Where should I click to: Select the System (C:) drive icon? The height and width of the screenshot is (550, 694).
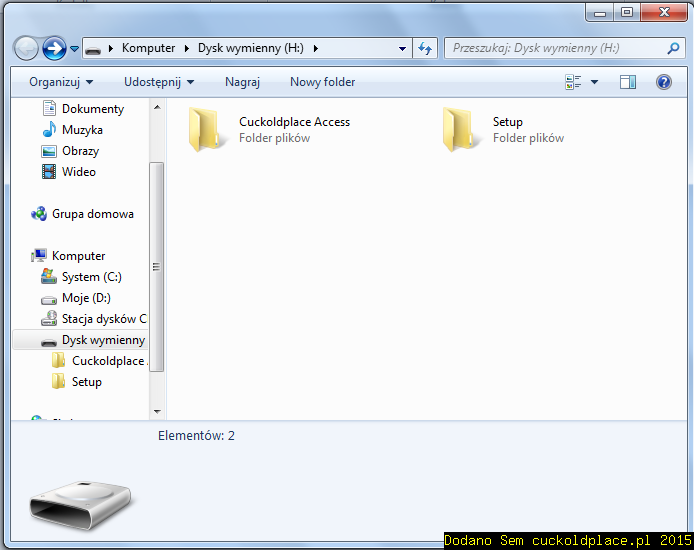[x=49, y=277]
